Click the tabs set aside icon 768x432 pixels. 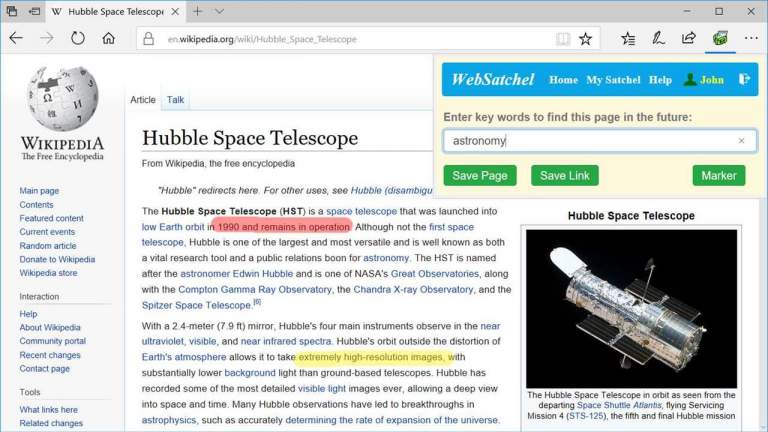tap(12, 11)
